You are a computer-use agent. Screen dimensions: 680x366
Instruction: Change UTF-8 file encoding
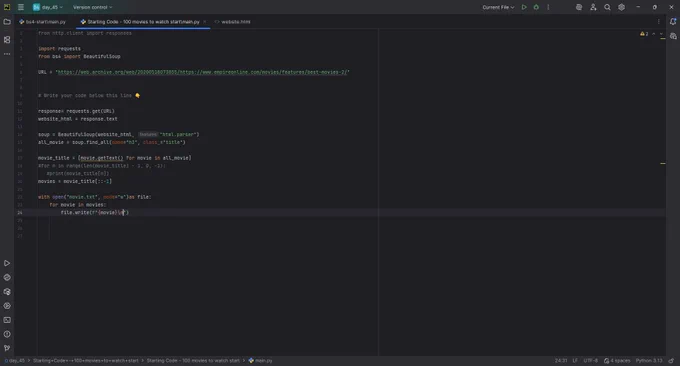[x=590, y=360]
